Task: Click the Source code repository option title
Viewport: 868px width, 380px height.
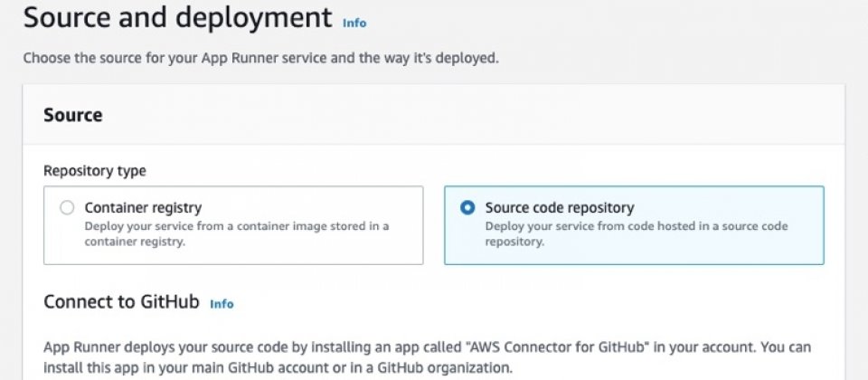Action: click(560, 208)
